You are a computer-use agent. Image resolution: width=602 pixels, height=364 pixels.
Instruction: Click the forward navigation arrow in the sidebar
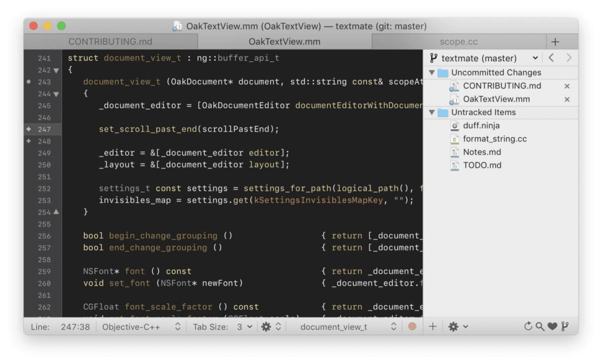click(568, 58)
